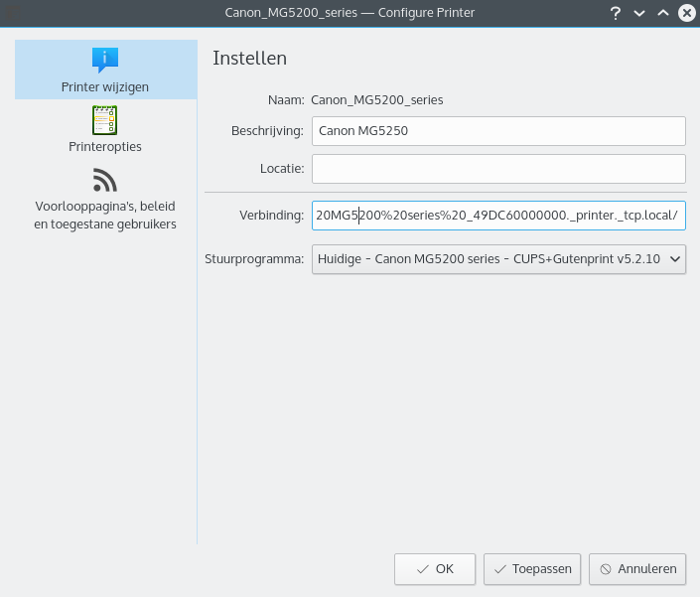Click inside the Verbinding address field
Image resolution: width=700 pixels, height=597 pixels.
498,215
